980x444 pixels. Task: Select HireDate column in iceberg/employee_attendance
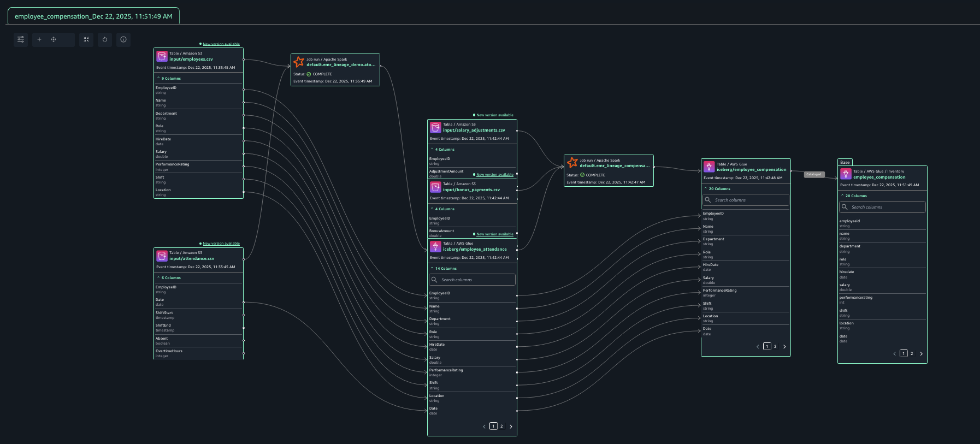(473, 347)
